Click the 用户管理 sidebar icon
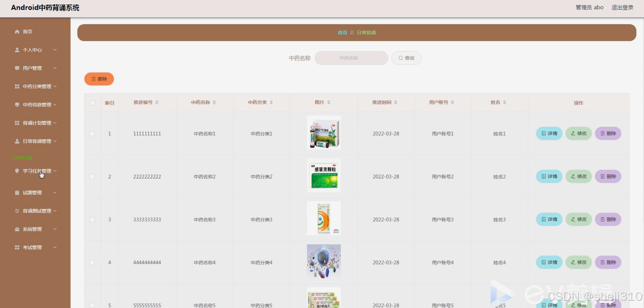 [x=17, y=68]
